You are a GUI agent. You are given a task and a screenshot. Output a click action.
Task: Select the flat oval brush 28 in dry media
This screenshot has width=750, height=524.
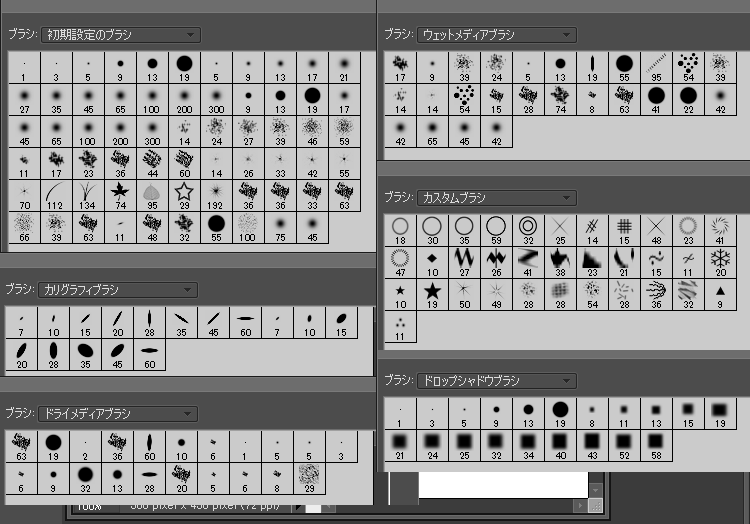click(x=149, y=479)
